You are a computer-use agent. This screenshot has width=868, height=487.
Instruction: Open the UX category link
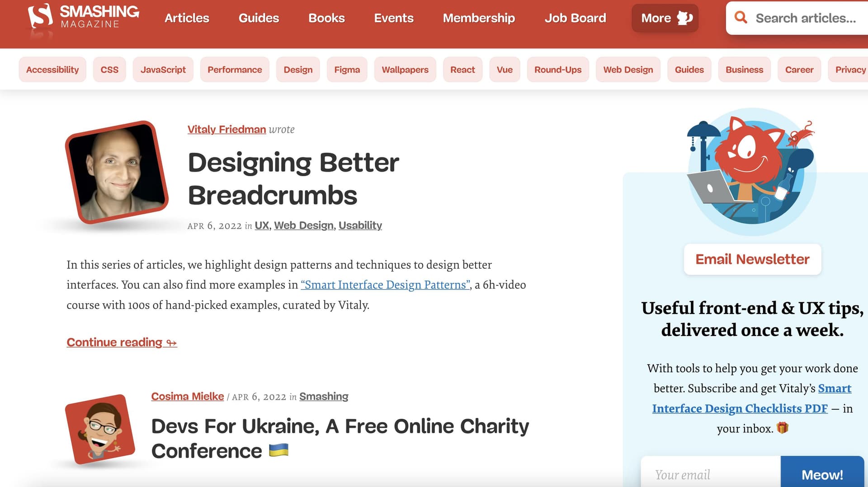tap(262, 225)
